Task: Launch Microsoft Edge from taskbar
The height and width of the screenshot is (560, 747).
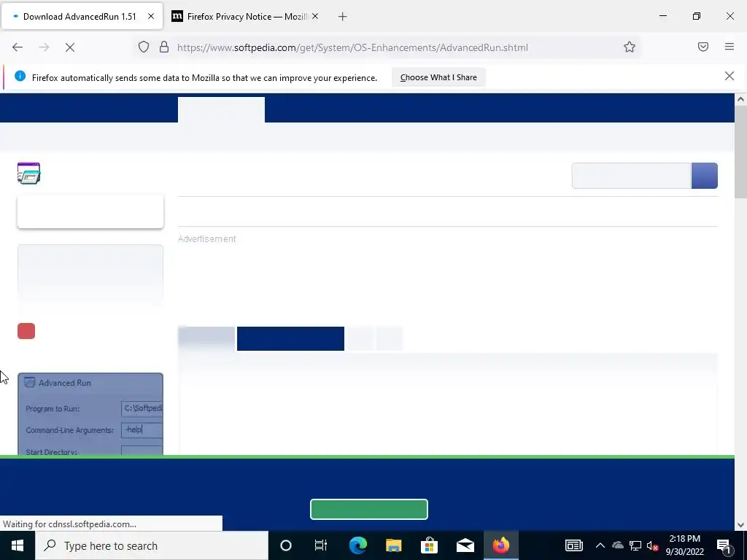Action: pyautogui.click(x=357, y=545)
